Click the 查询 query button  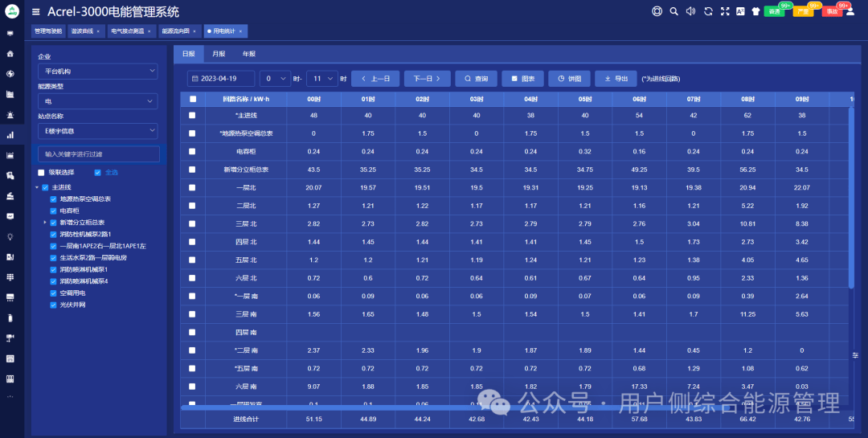tap(476, 79)
